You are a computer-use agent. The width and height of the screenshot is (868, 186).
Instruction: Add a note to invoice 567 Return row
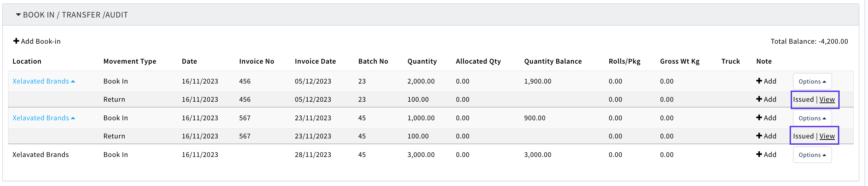[766, 136]
